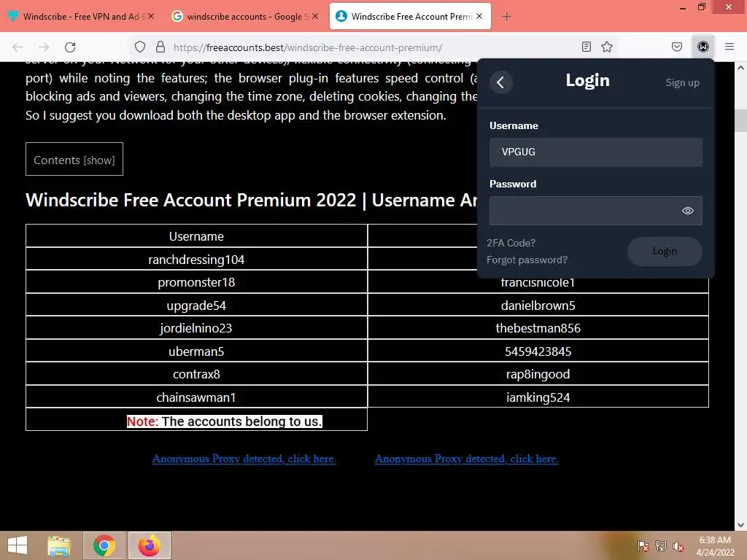Viewport: 747px width, 560px height.
Task: Go back with the browser back arrow
Action: (18, 47)
